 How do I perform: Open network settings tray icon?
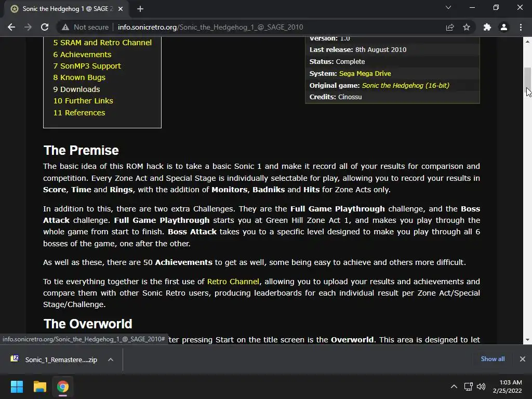[469, 387]
